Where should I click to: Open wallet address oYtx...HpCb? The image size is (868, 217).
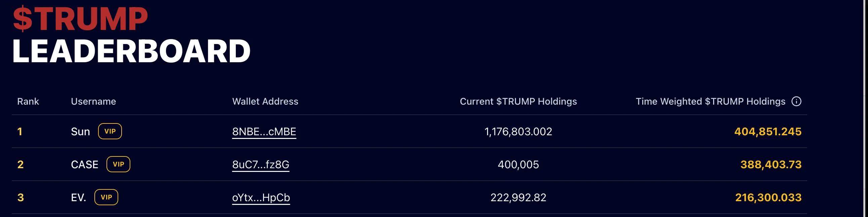tap(261, 198)
